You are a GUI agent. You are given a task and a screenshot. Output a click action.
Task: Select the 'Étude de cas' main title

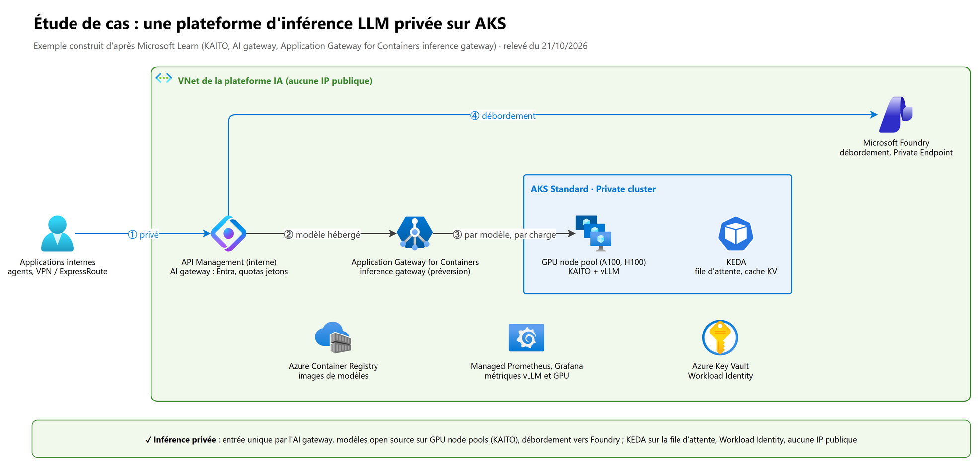coord(270,23)
